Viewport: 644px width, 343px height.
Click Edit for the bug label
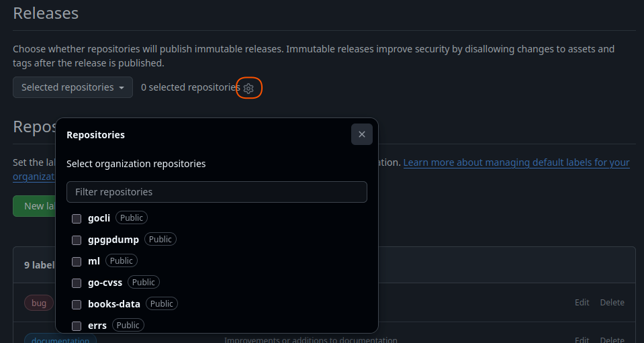point(582,303)
